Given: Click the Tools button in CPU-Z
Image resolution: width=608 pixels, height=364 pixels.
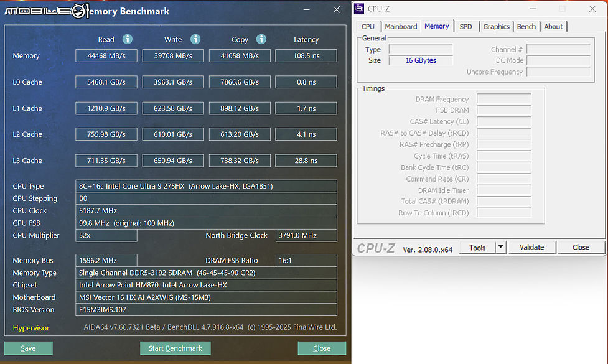Looking at the screenshot, I should 477,247.
